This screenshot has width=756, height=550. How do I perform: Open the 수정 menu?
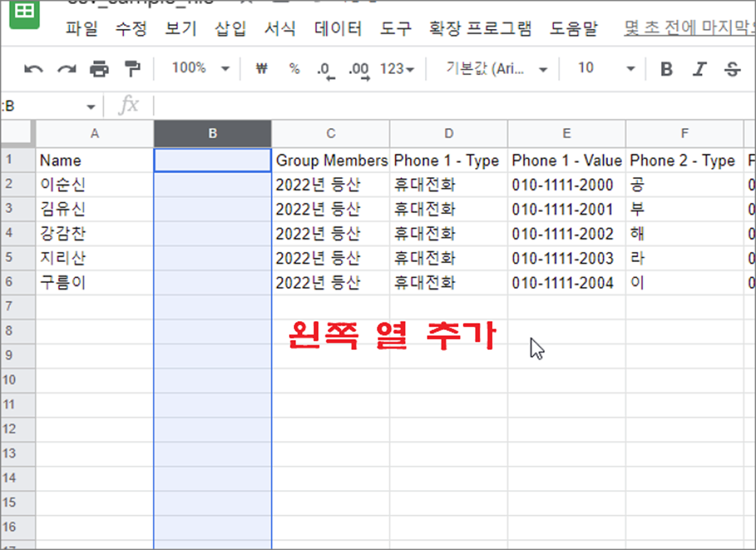[131, 28]
